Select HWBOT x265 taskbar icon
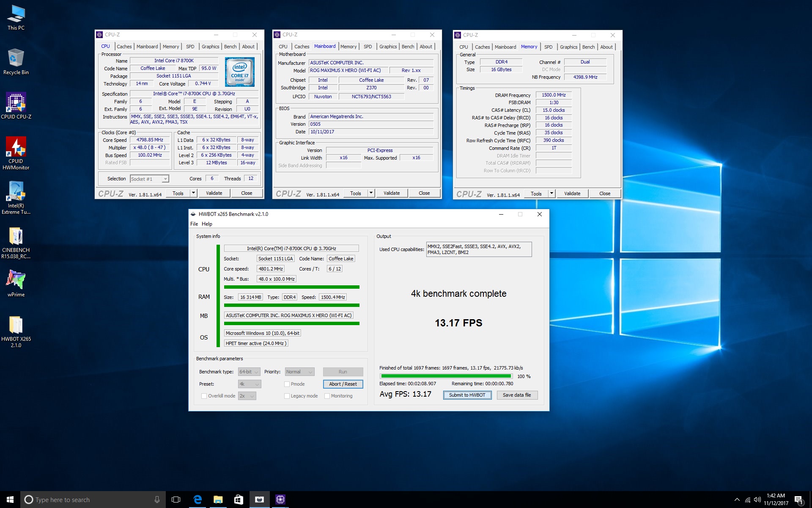Viewport: 812px width, 508px height. pyautogui.click(x=259, y=500)
